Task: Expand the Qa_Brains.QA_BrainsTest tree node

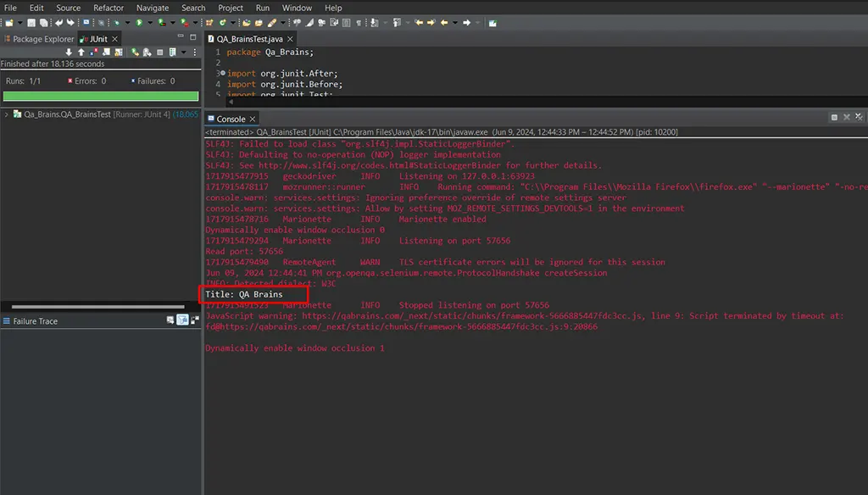Action: pos(6,114)
